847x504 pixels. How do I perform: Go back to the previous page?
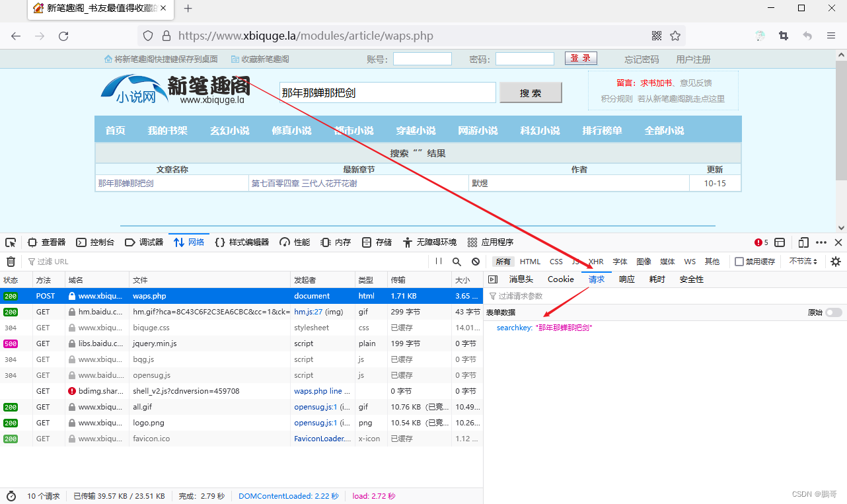tap(16, 36)
